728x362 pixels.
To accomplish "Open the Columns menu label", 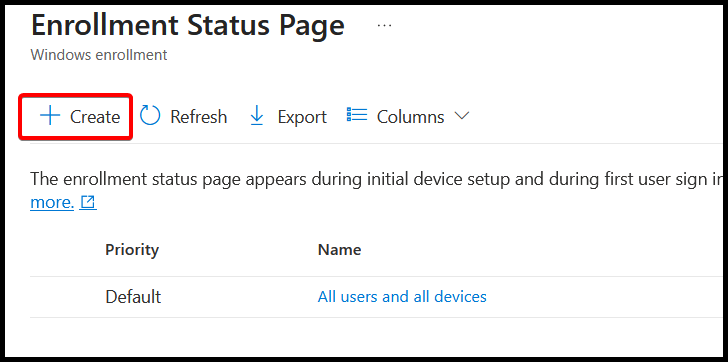I will [410, 117].
